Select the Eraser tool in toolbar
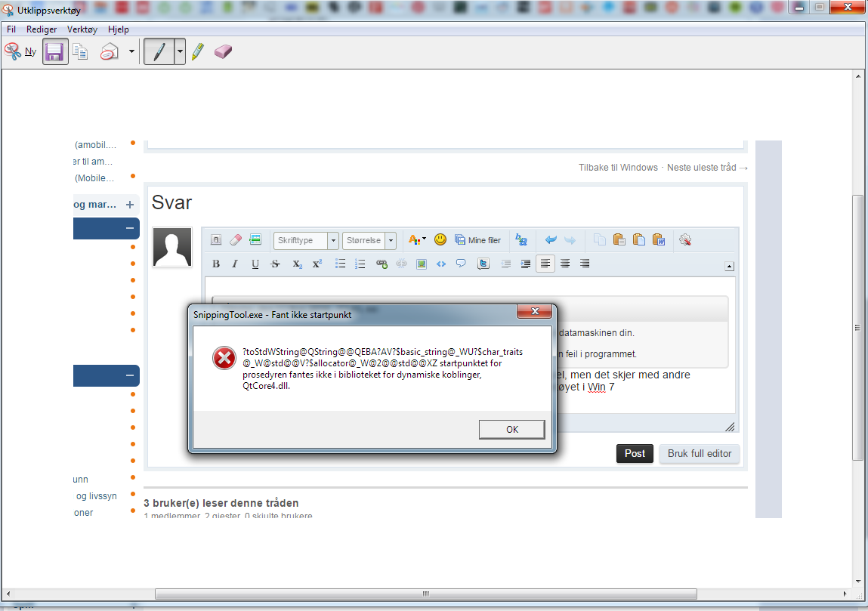This screenshot has height=611, width=868. pos(223,51)
